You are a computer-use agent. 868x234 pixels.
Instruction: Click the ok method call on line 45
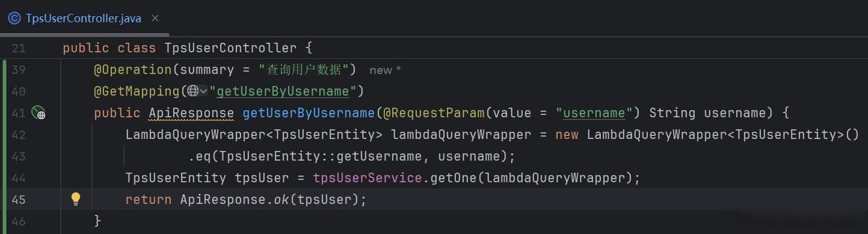[x=282, y=200]
